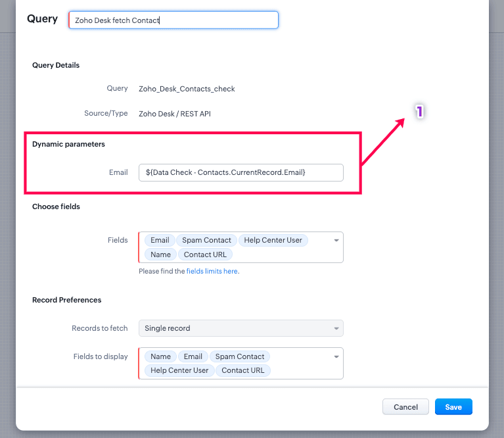
Task: Open the fields limits here link
Action: (212, 271)
